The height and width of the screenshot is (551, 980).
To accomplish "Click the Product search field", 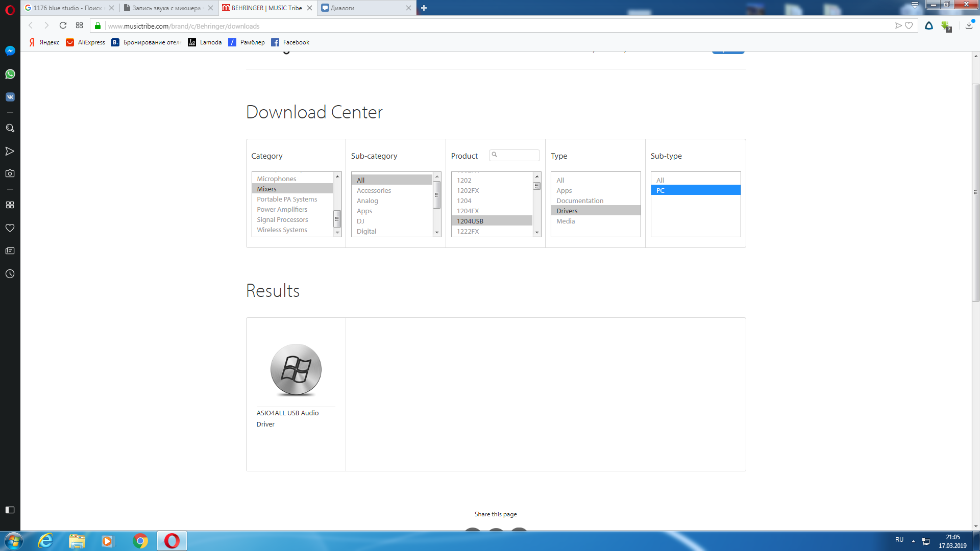I will tap(514, 155).
